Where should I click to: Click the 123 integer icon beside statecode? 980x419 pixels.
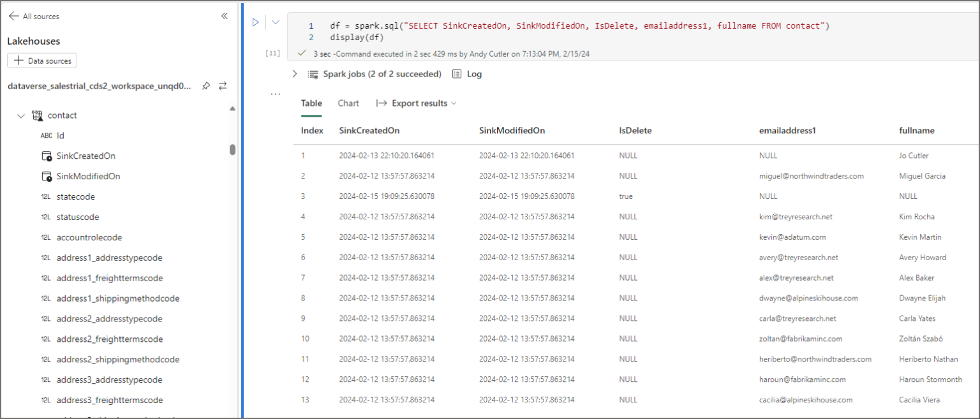tap(45, 196)
